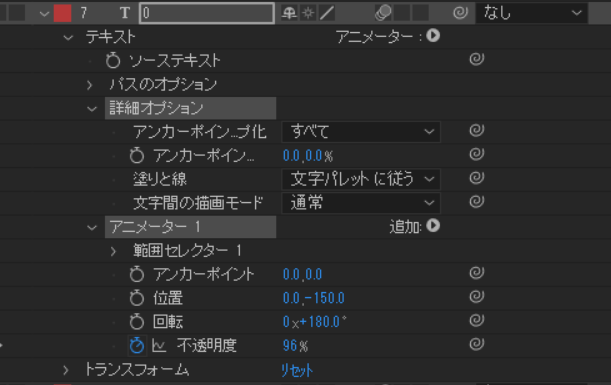The image size is (611, 385).
Task: Select the 詳細オプション row
Action: (x=191, y=108)
